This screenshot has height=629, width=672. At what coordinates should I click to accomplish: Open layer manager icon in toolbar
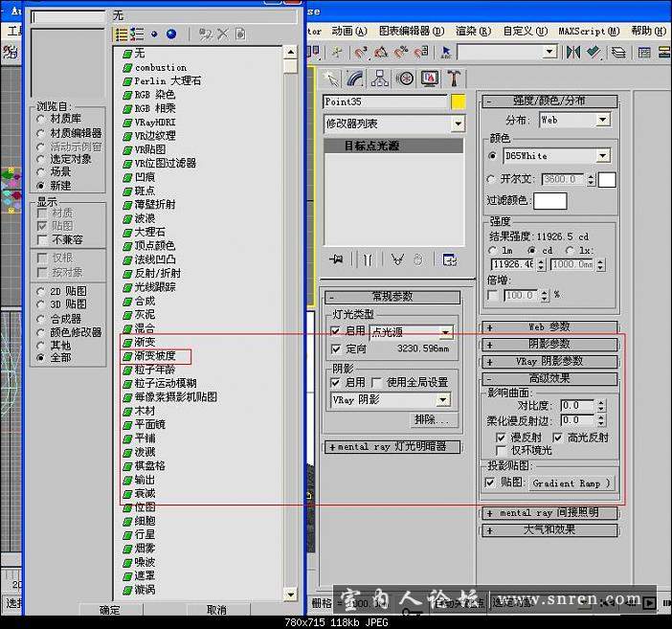(618, 53)
